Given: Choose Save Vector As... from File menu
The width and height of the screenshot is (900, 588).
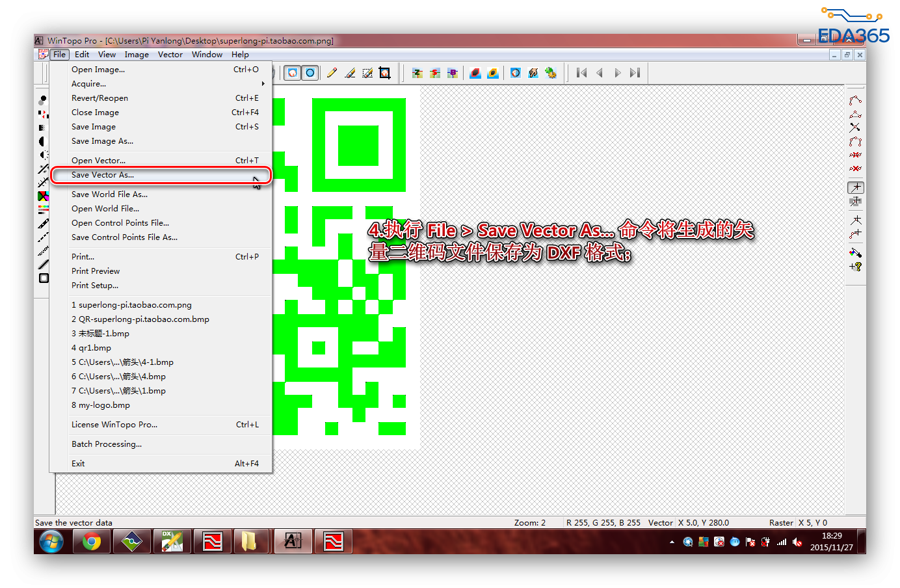Looking at the screenshot, I should (161, 175).
